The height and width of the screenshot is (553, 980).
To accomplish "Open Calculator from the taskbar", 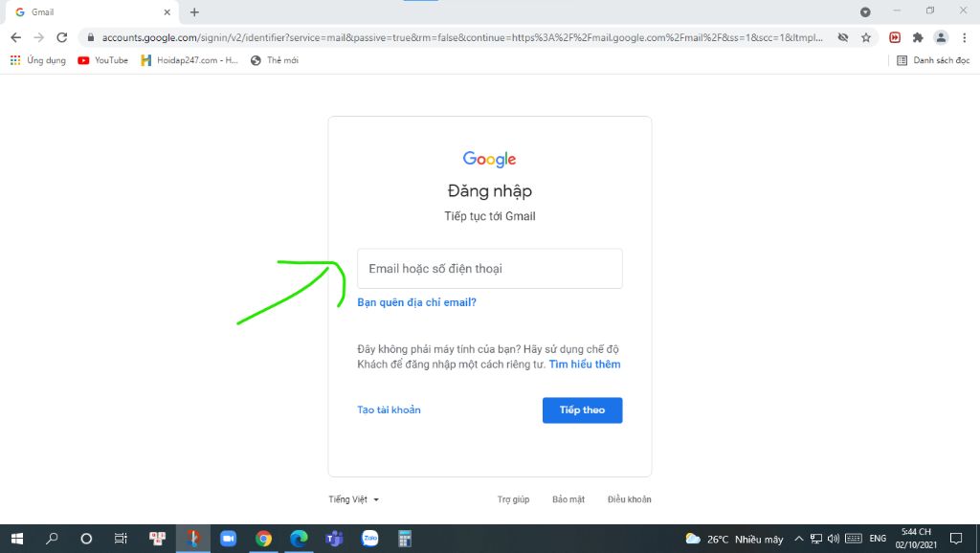I will click(405, 539).
